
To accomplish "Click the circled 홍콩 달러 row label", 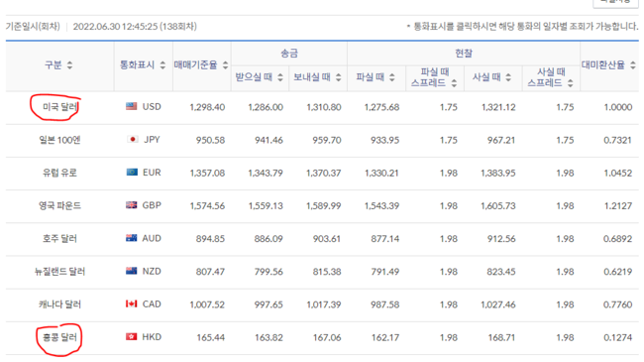I will pyautogui.click(x=60, y=337).
